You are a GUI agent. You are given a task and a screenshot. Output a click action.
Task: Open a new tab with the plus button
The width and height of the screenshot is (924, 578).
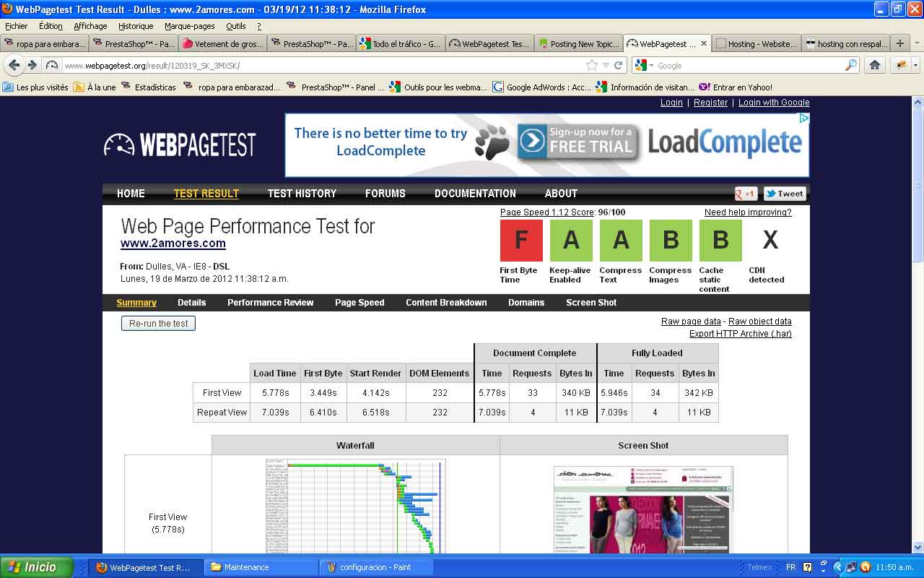tap(899, 43)
